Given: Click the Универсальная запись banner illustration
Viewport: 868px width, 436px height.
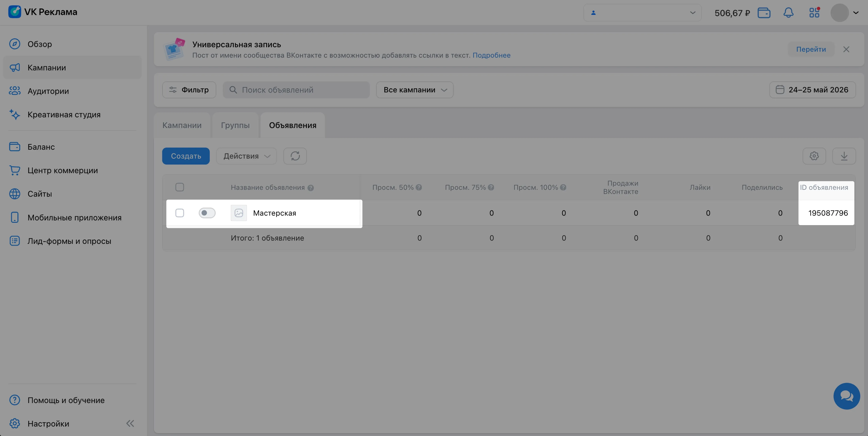Looking at the screenshot, I should tap(174, 49).
